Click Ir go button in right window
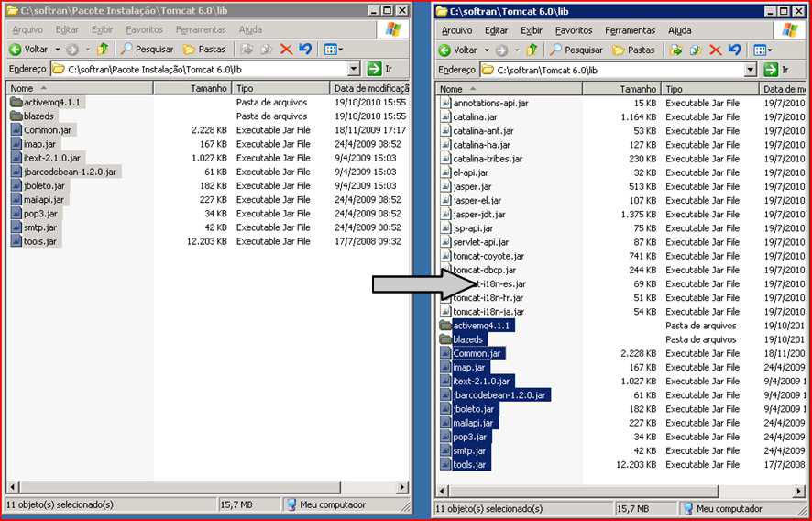Viewport: 812px width, 521px height. 777,70
